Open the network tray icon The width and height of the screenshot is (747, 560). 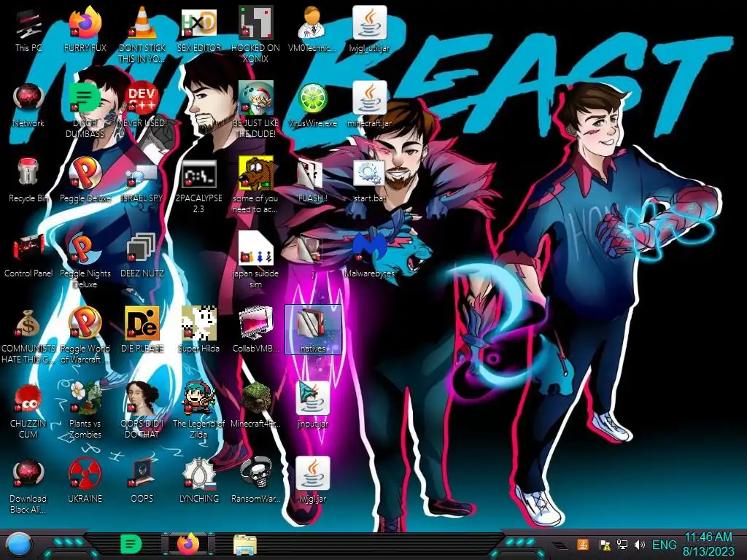pyautogui.click(x=622, y=544)
